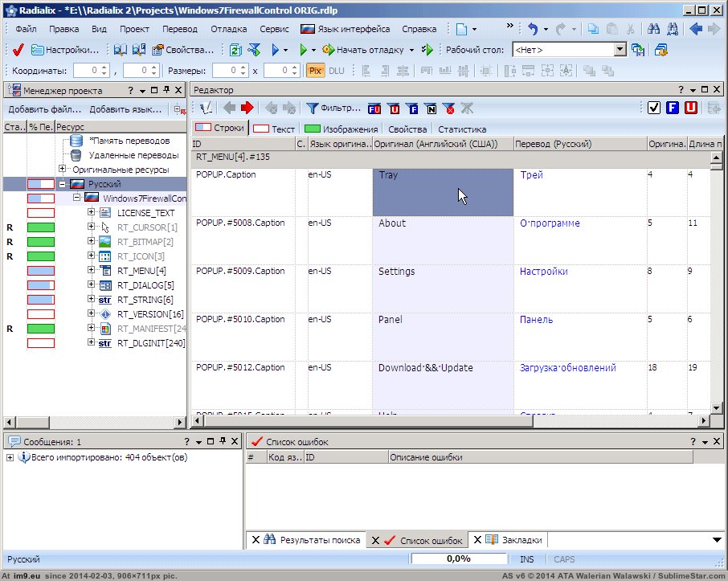This screenshot has height=581, width=728.
Task: Click the clear filter icon with red X
Action: 448,108
